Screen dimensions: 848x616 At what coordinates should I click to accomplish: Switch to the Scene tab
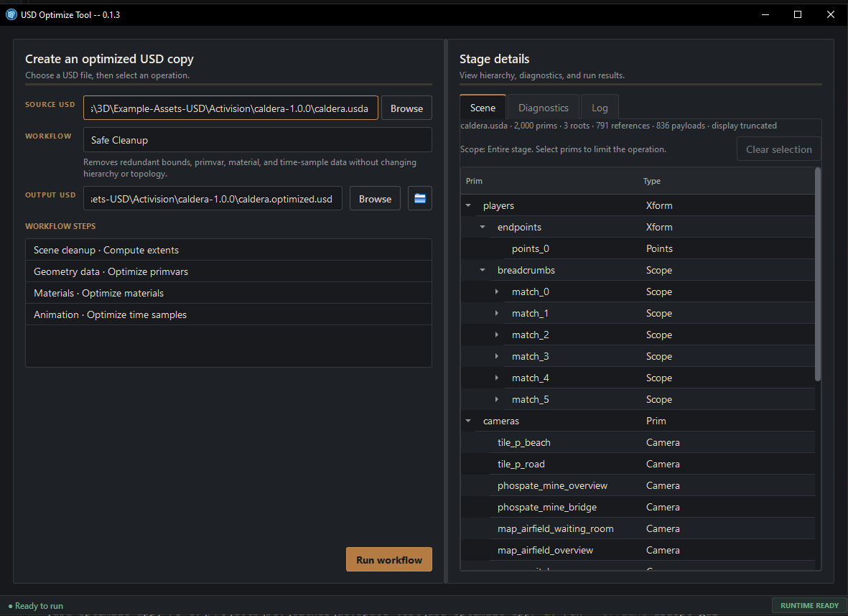(483, 108)
